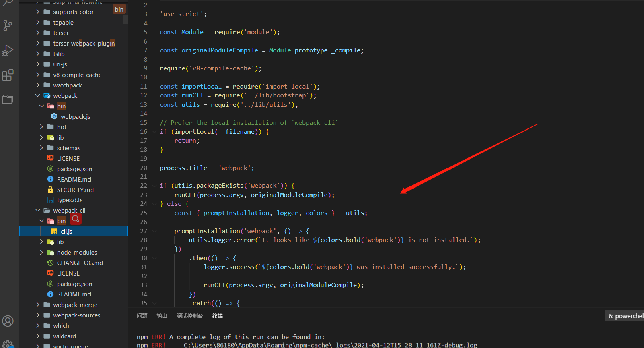Click LICENSE icon under webpack-cli

coord(50,273)
